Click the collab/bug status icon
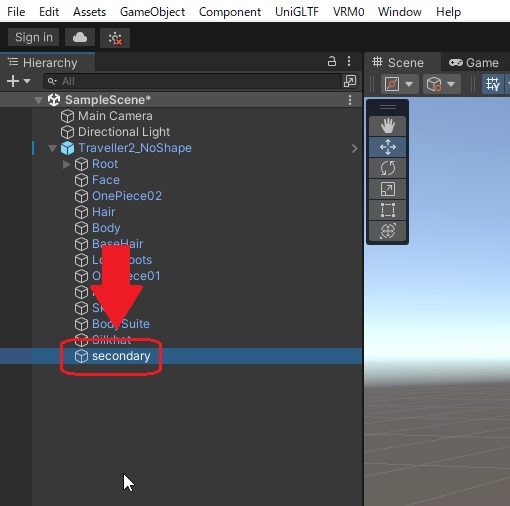This screenshot has height=506, width=510. tap(115, 38)
